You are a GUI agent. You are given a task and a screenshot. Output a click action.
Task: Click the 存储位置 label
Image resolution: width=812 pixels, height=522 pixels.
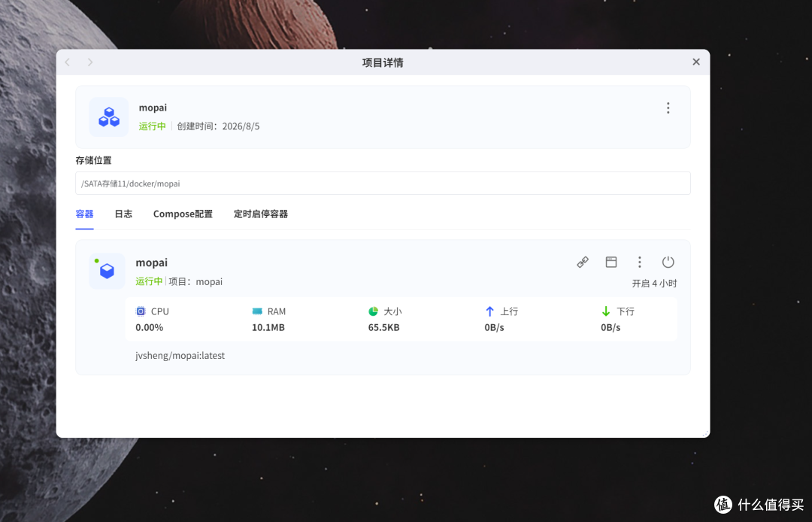[94, 160]
